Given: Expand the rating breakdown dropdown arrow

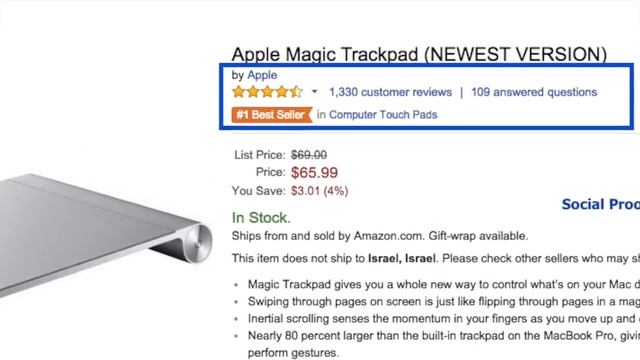Looking at the screenshot, I should [x=314, y=91].
